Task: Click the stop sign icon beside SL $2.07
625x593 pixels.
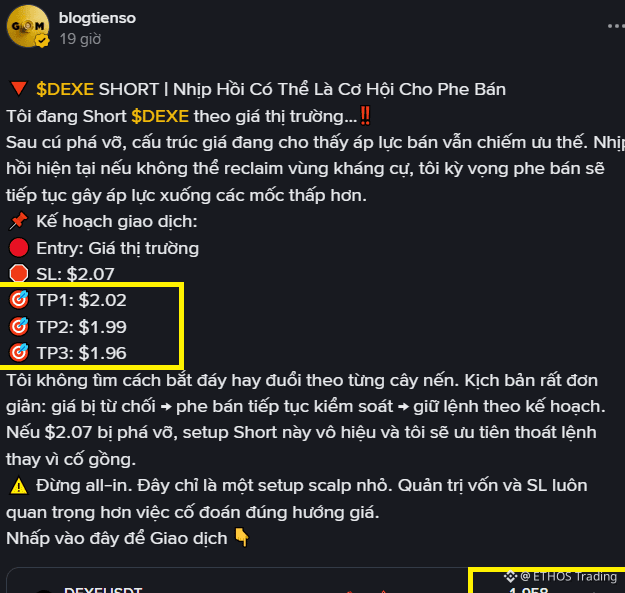Action: point(19,274)
